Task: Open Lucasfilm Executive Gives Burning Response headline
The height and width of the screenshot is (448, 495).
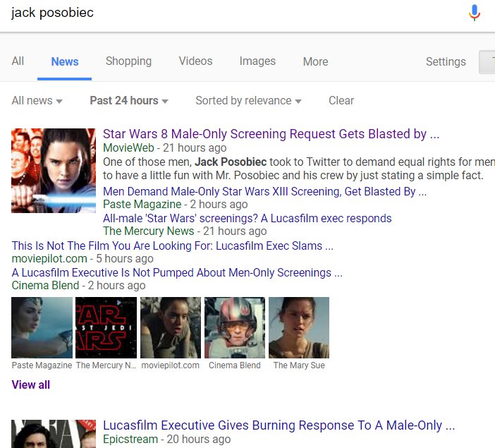Action: [x=279, y=425]
